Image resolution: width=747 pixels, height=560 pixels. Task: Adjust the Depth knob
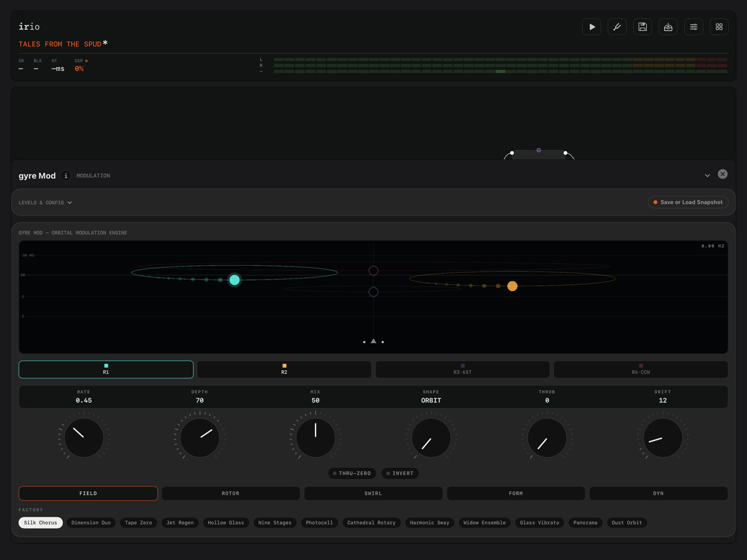[x=200, y=437]
